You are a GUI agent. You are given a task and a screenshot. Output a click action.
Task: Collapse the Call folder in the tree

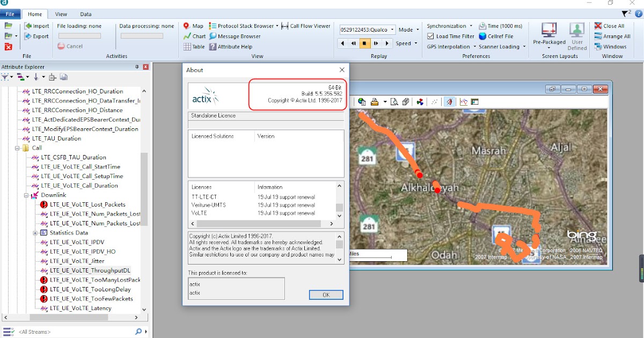[18, 148]
